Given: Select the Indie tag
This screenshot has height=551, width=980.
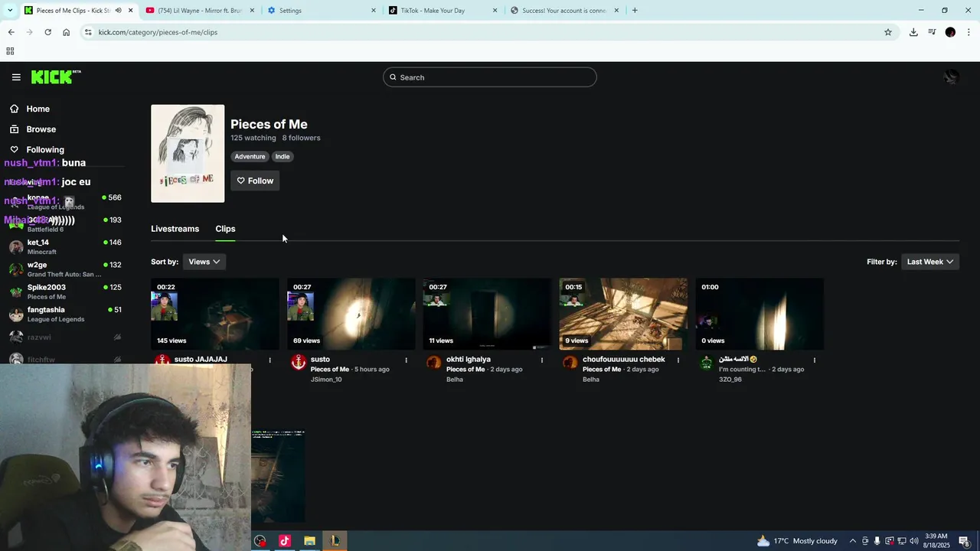Looking at the screenshot, I should pos(283,156).
